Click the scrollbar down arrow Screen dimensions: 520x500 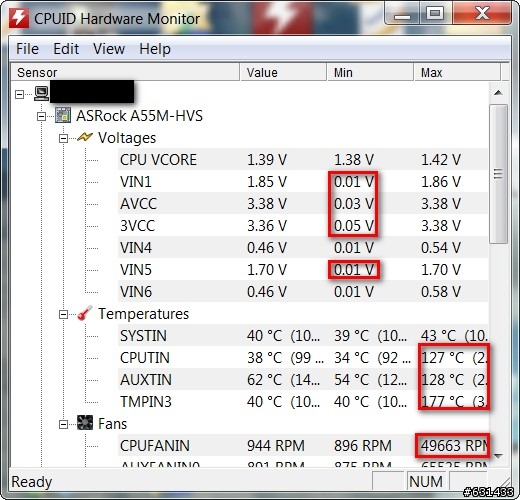click(498, 456)
